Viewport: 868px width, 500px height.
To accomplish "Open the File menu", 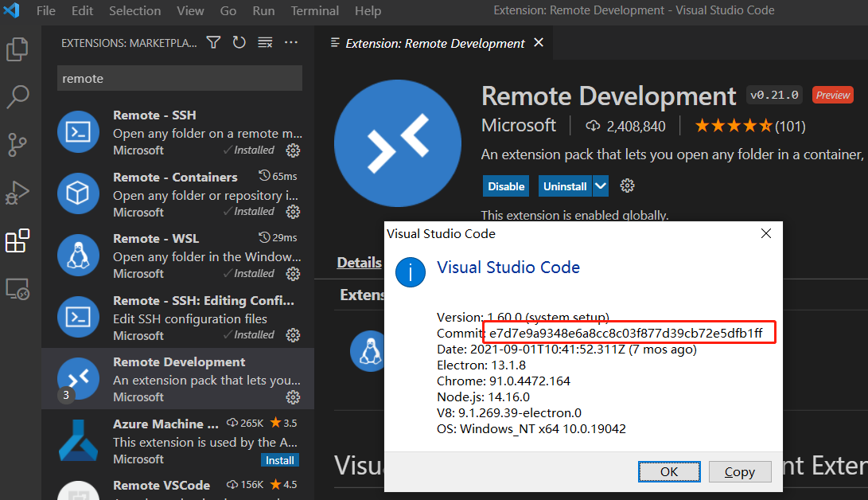I will tap(45, 10).
